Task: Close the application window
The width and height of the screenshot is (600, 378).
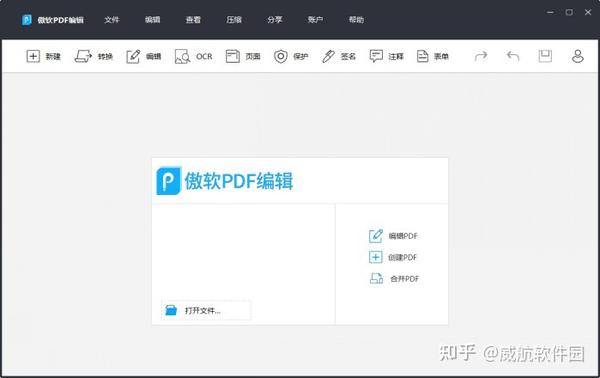Action: (588, 12)
